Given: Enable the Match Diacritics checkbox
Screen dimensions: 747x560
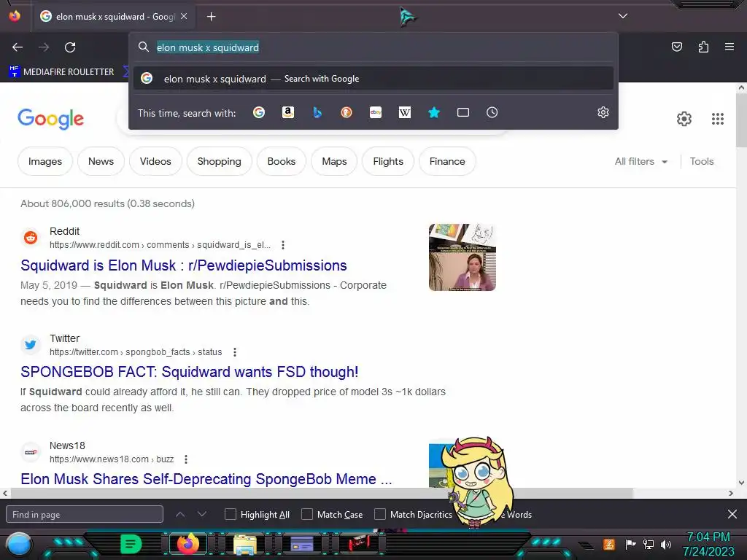Looking at the screenshot, I should [x=380, y=514].
